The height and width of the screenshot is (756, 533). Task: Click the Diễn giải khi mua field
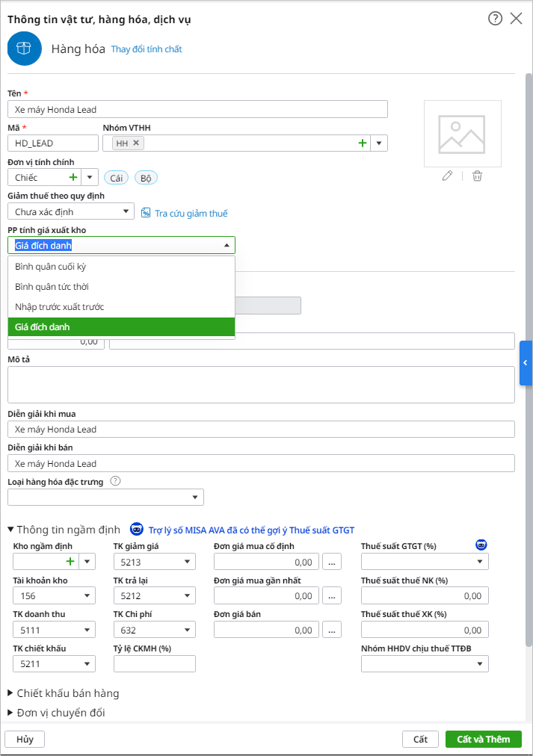point(261,429)
